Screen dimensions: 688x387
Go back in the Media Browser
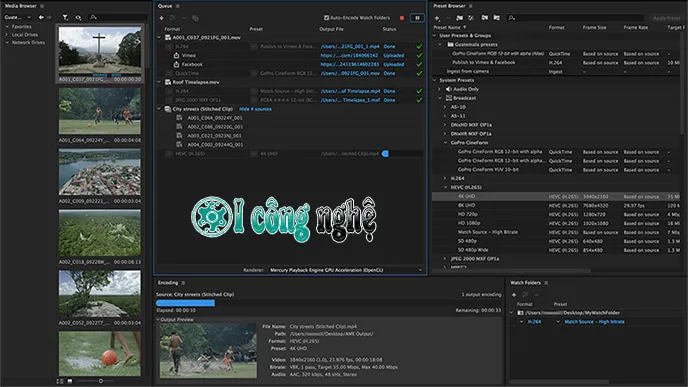(x=41, y=17)
